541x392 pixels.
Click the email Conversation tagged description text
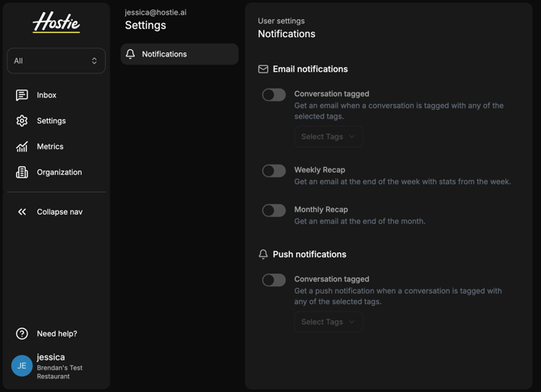(399, 111)
